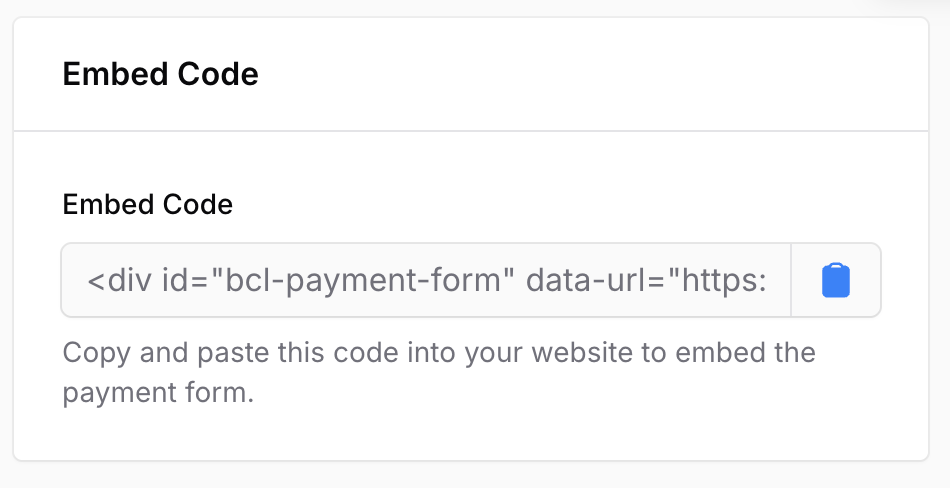Click the "<div" start of the embed snippet

coord(119,280)
